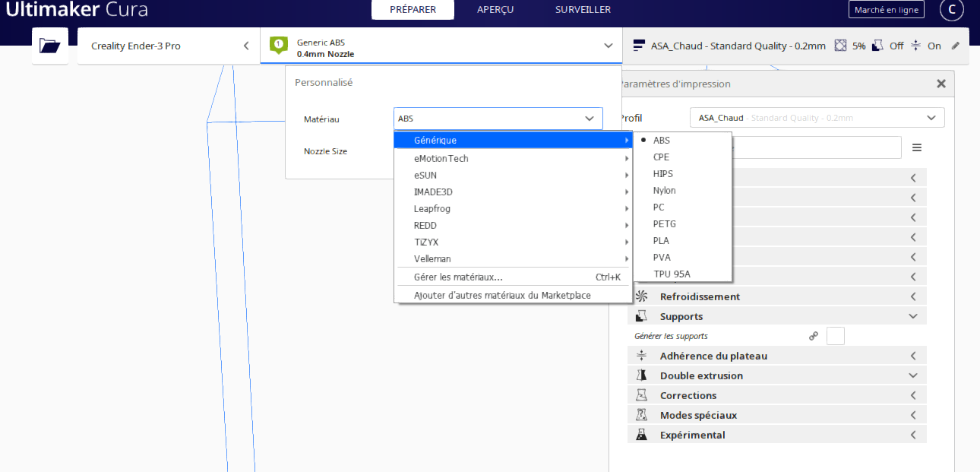This screenshot has width=980, height=472.
Task: Select the Générique brand menu entry
Action: tap(514, 140)
